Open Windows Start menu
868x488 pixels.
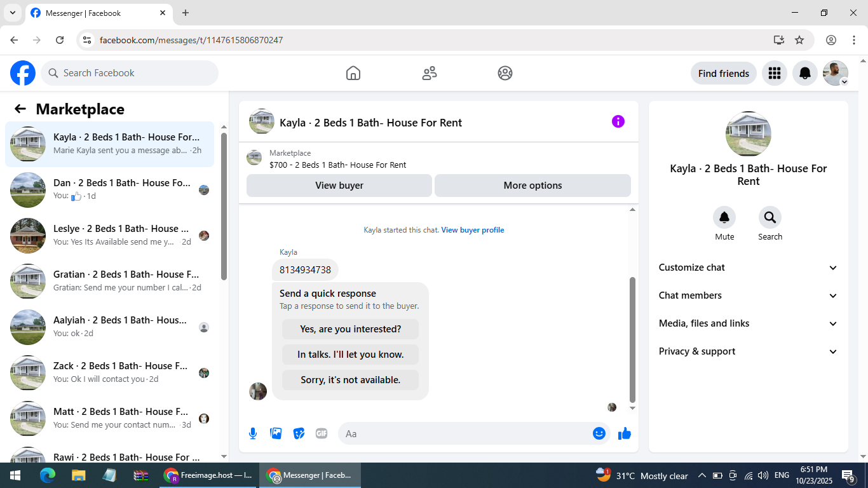(15, 475)
